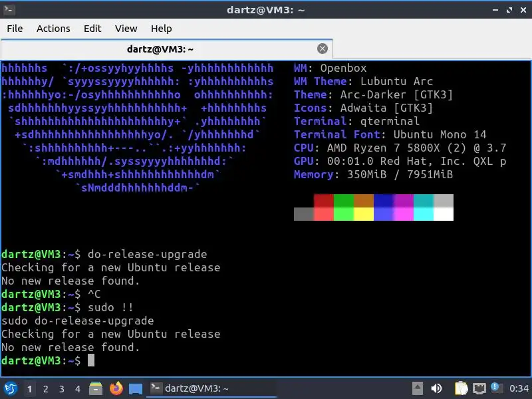Click the dartz@VM3 taskbar window button

coord(211,388)
